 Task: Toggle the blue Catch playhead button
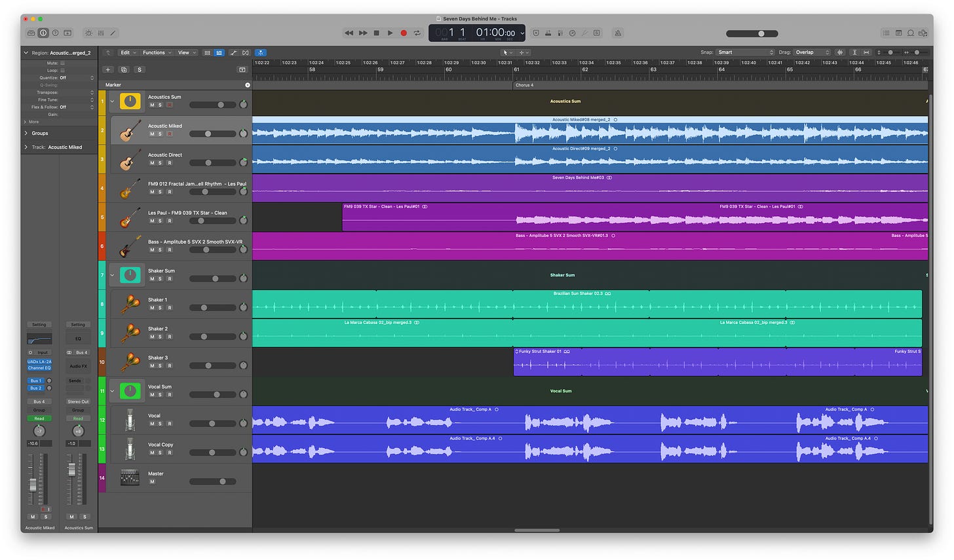261,52
